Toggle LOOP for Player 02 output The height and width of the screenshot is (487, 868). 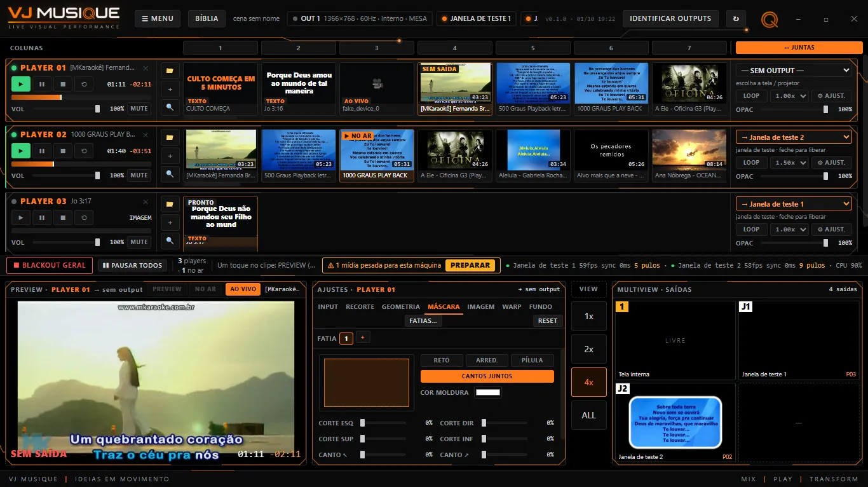pos(751,163)
